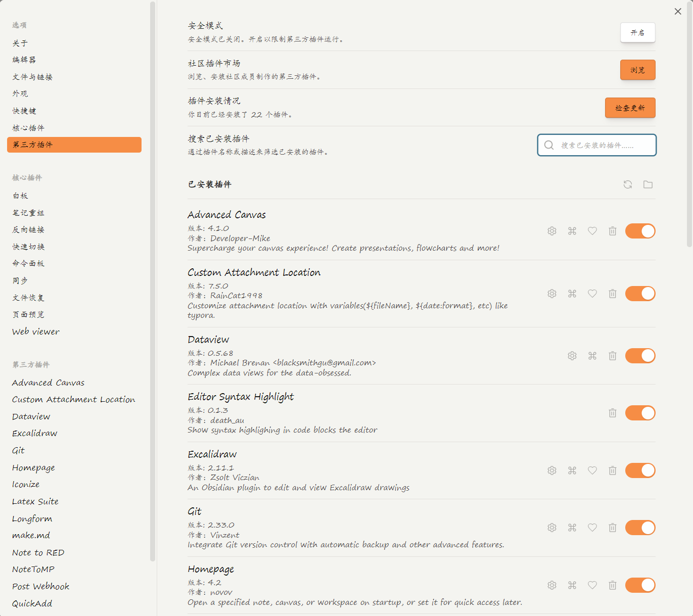Open QuickAdd settings in sidebar
This screenshot has height=616, width=693.
tap(74, 604)
